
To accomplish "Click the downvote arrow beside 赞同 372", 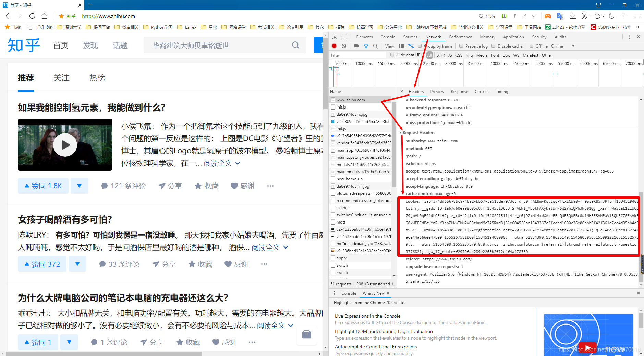I will pyautogui.click(x=77, y=264).
